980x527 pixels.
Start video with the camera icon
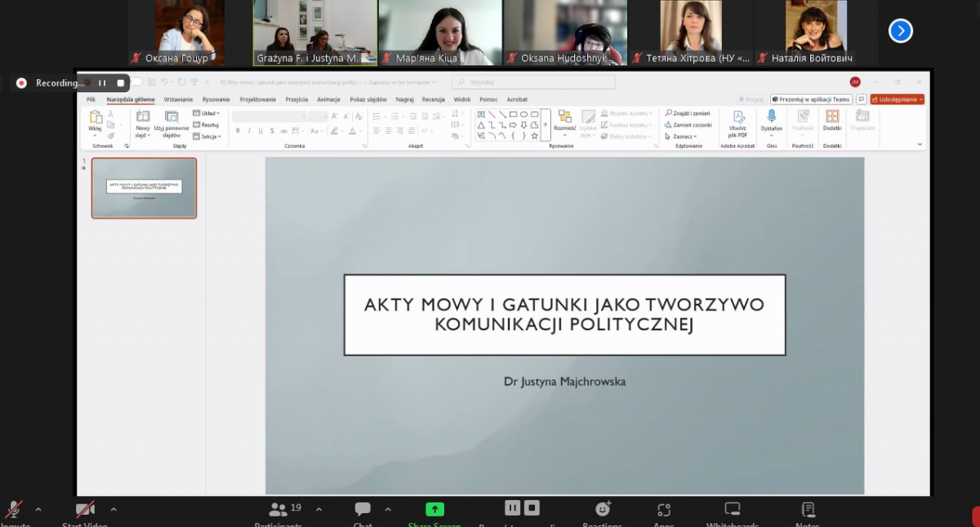(x=85, y=510)
